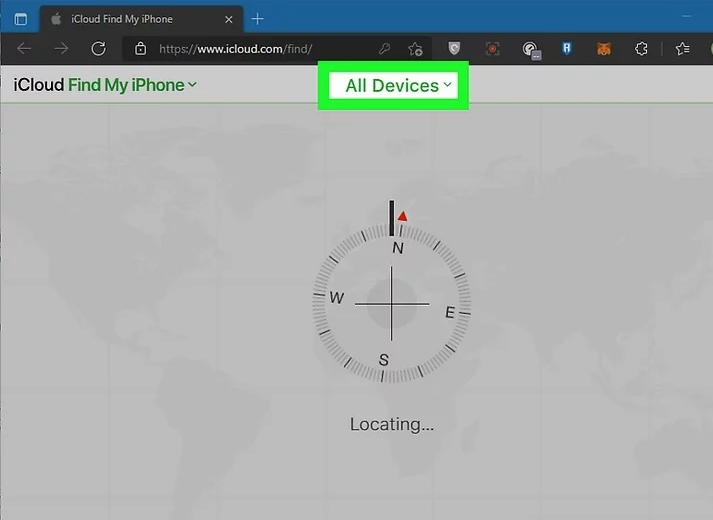Reload the iCloud page
Screen dimensions: 713x520
(x=98, y=48)
